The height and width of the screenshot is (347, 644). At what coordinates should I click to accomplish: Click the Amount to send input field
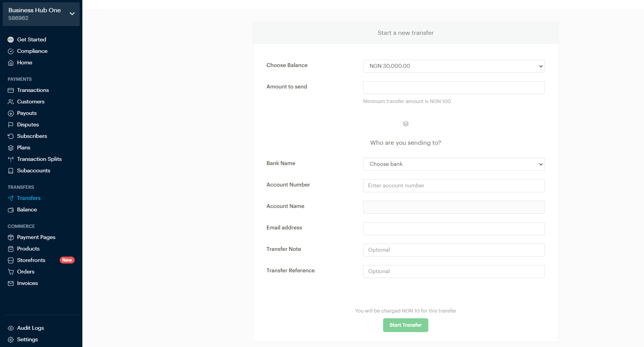click(x=454, y=87)
